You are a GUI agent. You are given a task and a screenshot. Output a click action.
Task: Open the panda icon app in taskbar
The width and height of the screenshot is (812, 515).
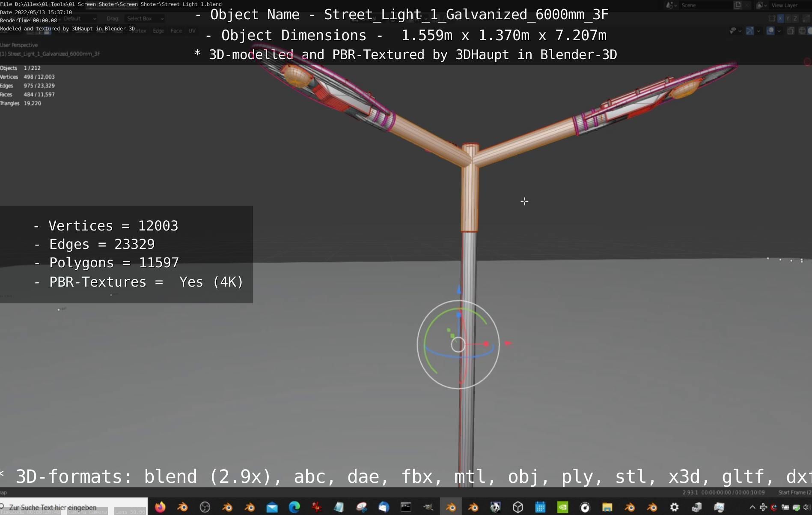495,507
